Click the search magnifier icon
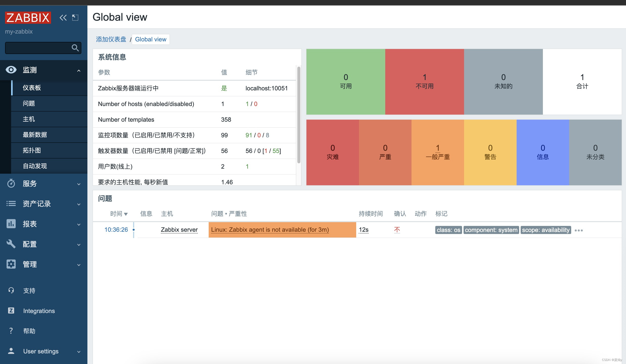 [x=75, y=48]
